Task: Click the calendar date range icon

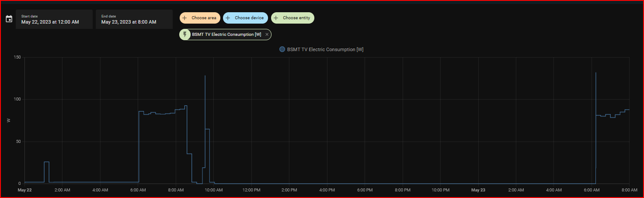Action: 9,19
